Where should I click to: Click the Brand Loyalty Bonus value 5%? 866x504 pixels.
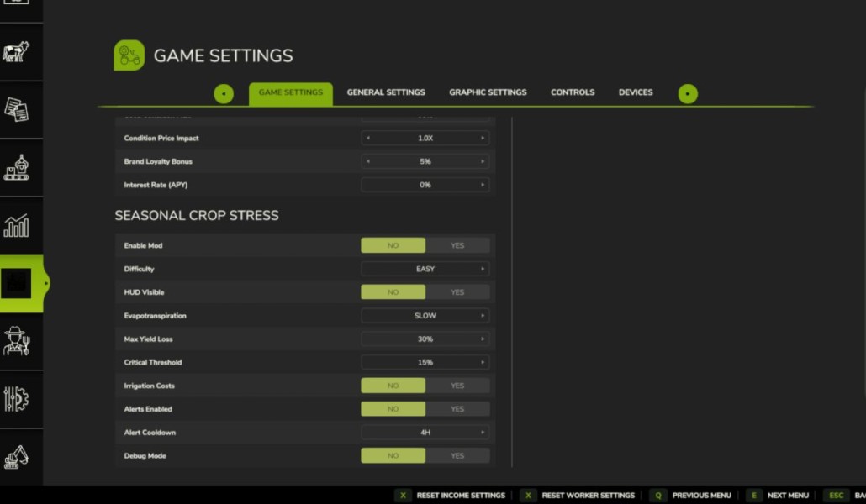425,161
